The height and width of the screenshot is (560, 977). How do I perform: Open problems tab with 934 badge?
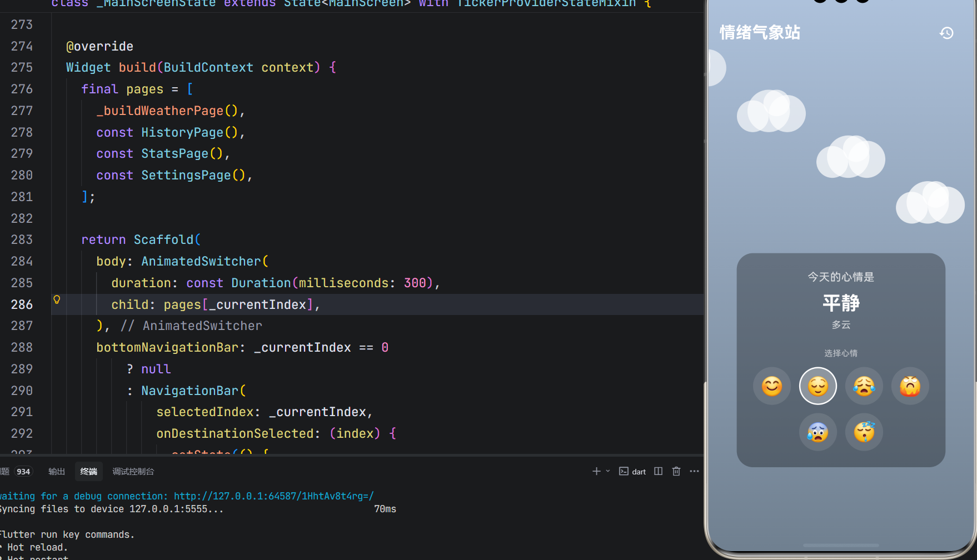(x=17, y=472)
